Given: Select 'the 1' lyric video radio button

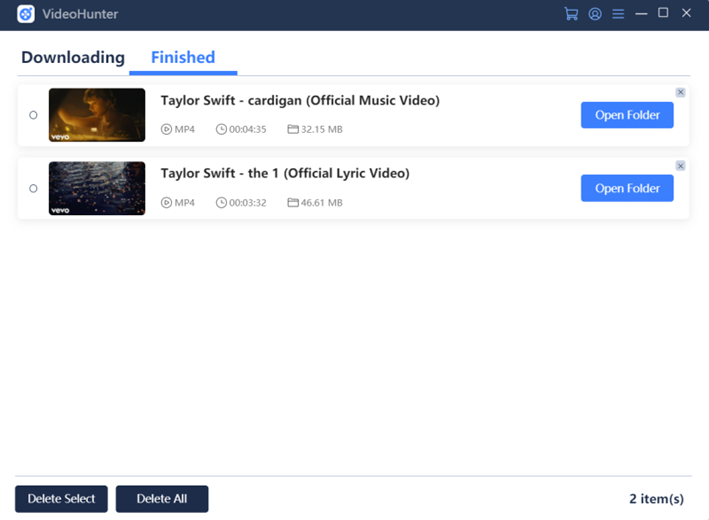Looking at the screenshot, I should tap(33, 188).
